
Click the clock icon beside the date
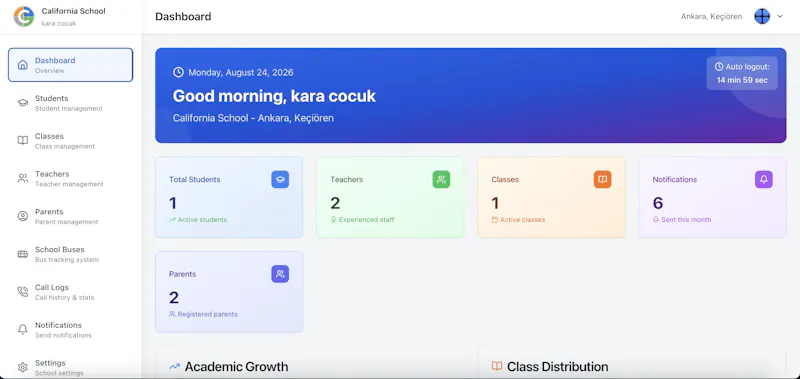[178, 72]
